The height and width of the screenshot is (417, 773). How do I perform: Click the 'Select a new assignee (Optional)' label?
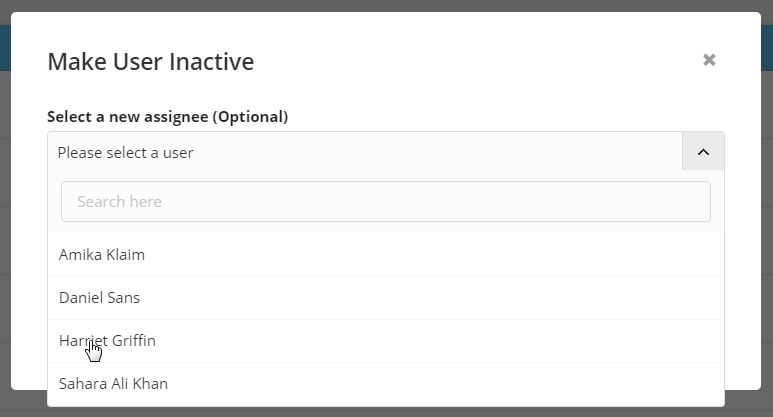coord(168,117)
